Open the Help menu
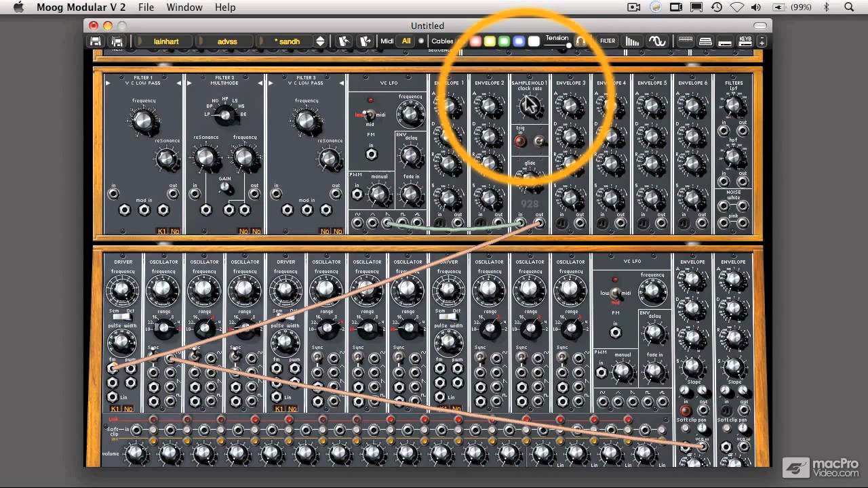The width and height of the screenshot is (868, 488). [225, 7]
